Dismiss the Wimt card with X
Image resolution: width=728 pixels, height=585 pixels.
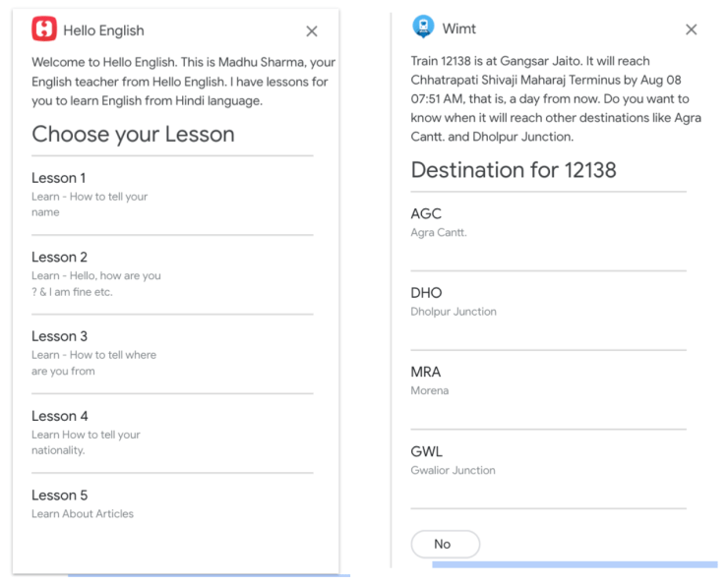click(x=691, y=29)
